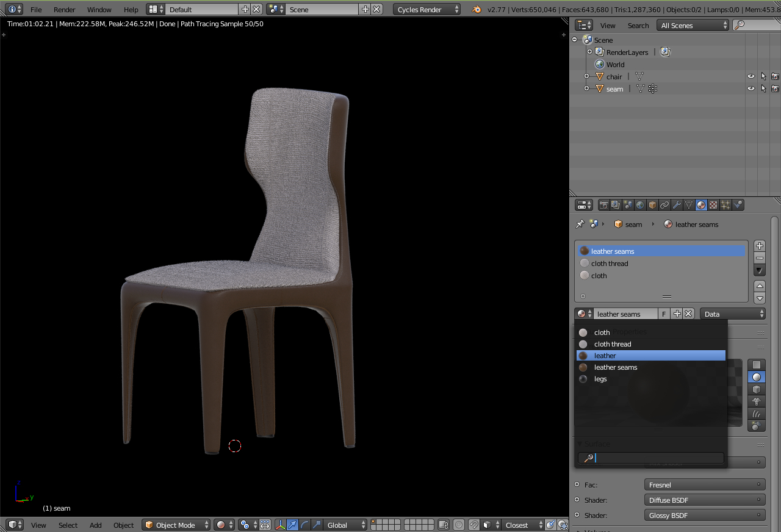Open the World properties tab (globe icon)
781x532 pixels.
[x=639, y=204]
